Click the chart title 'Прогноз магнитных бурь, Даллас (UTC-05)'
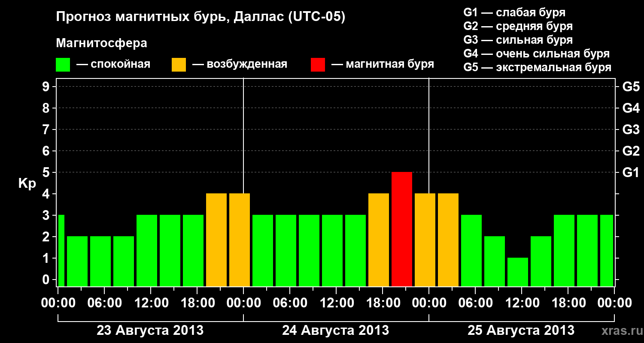Screen dimensions: 644x343 point(201,18)
